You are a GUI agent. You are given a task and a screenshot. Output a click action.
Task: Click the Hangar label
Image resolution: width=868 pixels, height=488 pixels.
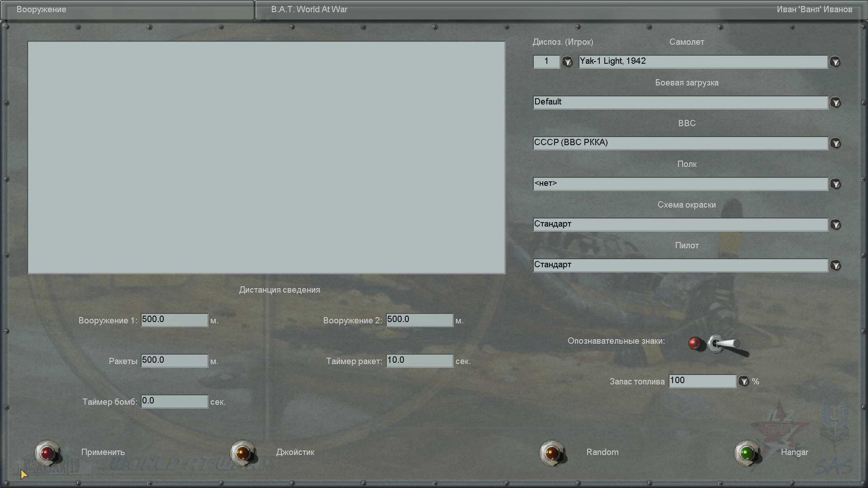[x=794, y=452]
